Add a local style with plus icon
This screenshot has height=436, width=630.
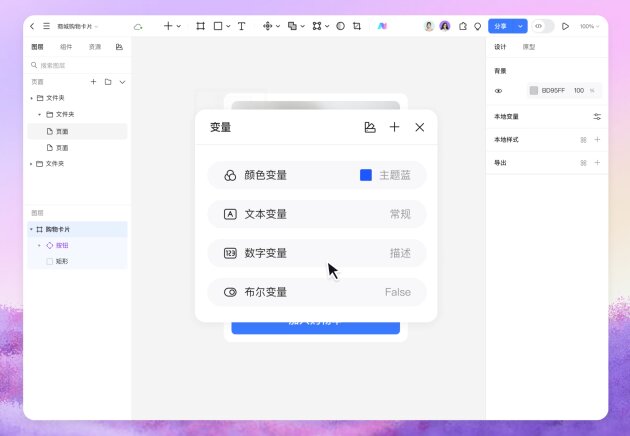(597, 139)
